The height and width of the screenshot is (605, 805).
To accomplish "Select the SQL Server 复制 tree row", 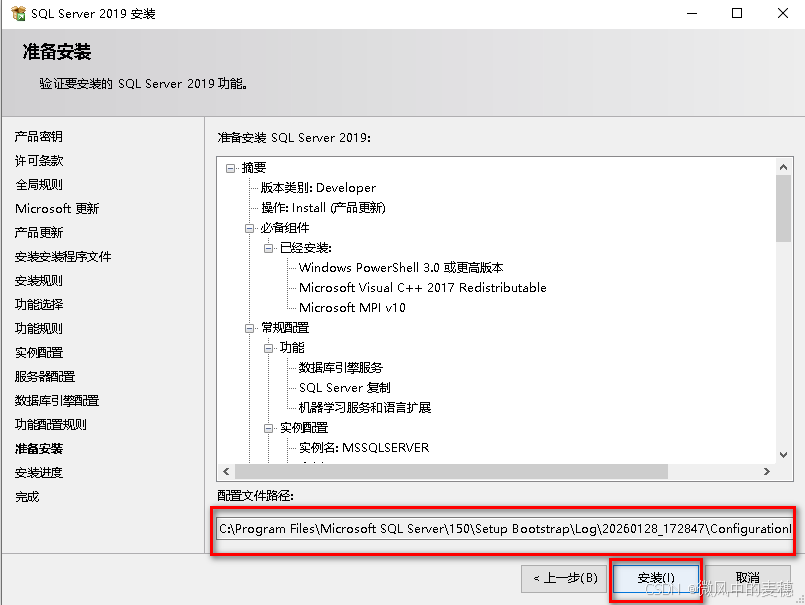I will click(345, 388).
